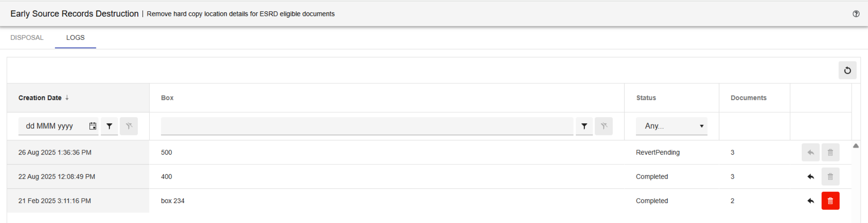Screen dimensions: 868x223
Task: Sort by Creation Date column header
Action: pos(40,98)
